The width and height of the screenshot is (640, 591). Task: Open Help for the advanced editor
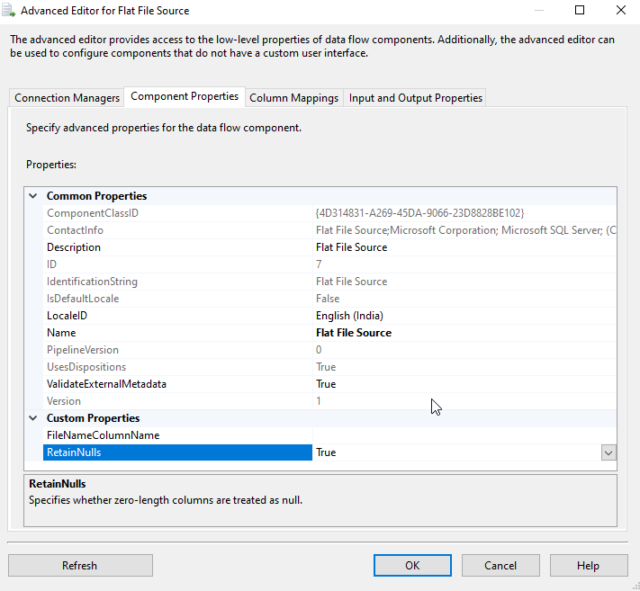tap(588, 565)
